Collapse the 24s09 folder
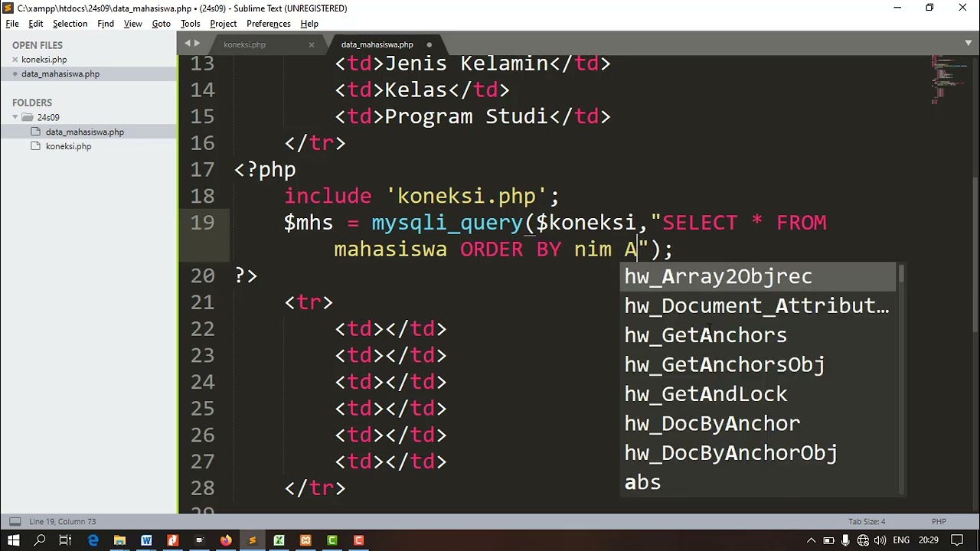The width and height of the screenshot is (980, 551). [15, 117]
